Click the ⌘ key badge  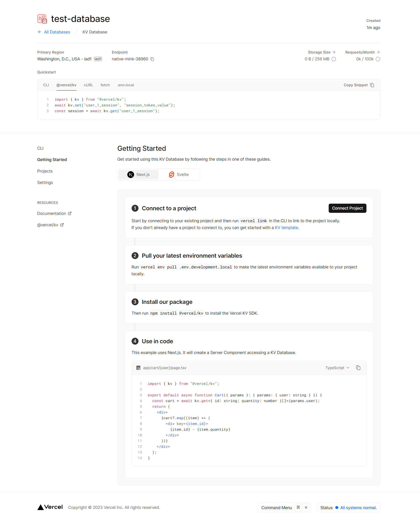pyautogui.click(x=298, y=508)
